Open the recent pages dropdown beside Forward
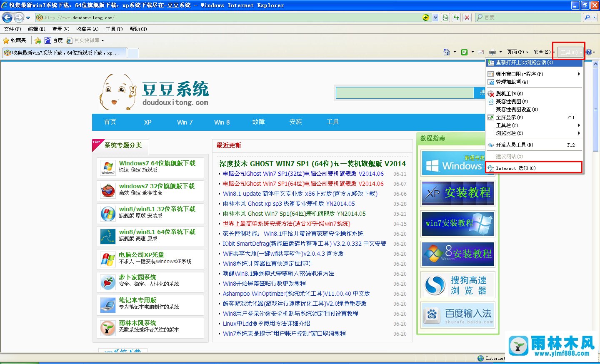This screenshot has height=364, width=600. click(x=28, y=18)
